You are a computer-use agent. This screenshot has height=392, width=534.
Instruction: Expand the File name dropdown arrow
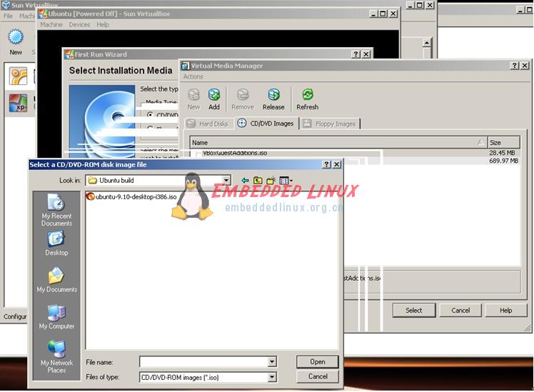coord(272,362)
